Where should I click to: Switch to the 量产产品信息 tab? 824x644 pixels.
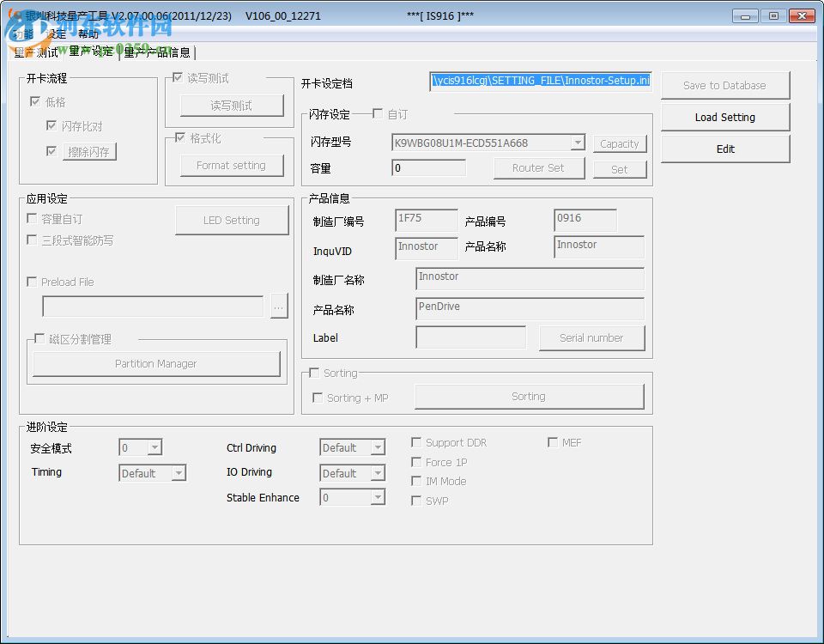[157, 52]
